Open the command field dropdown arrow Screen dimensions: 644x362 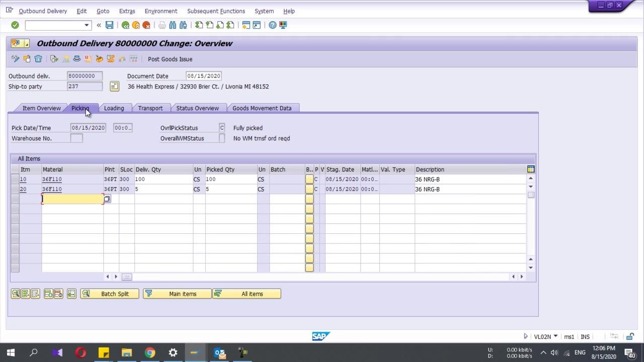tap(87, 25)
